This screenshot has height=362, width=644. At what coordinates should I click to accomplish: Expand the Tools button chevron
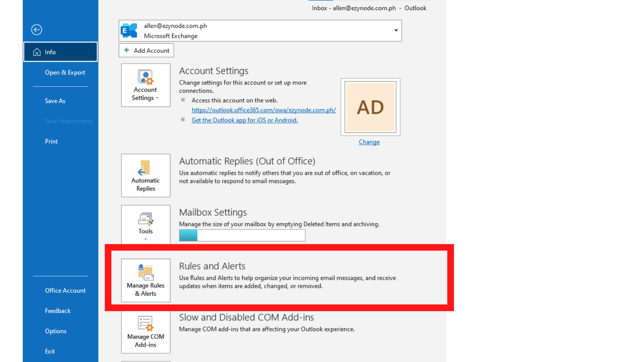(x=146, y=239)
